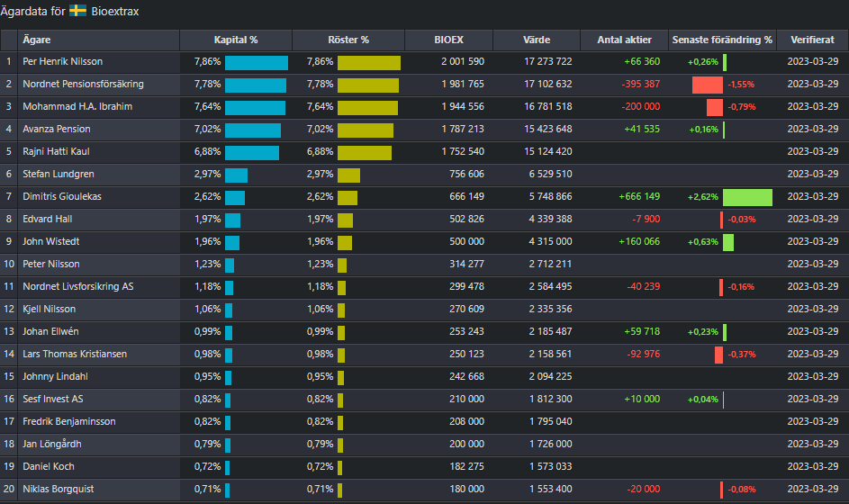Click the share count 242 668
This screenshot has height=504, width=849.
click(x=466, y=376)
